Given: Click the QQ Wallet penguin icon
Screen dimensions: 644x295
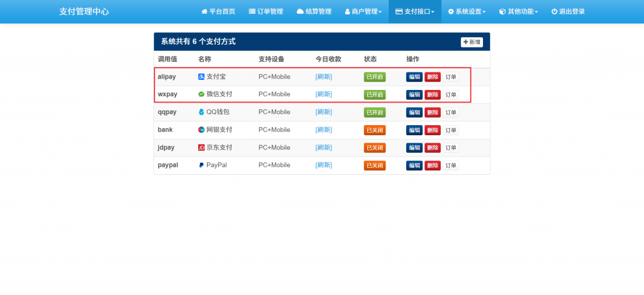Looking at the screenshot, I should pos(201,112).
